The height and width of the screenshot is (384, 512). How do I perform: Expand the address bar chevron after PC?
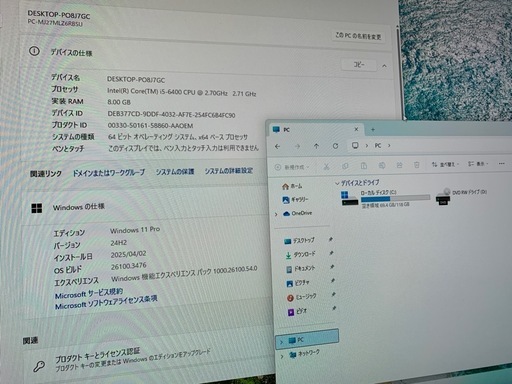pos(389,145)
